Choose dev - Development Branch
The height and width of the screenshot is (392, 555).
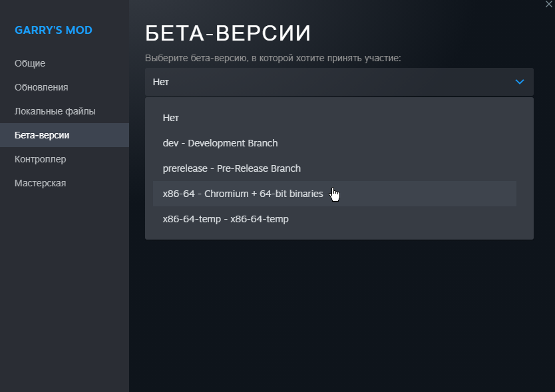tap(220, 143)
